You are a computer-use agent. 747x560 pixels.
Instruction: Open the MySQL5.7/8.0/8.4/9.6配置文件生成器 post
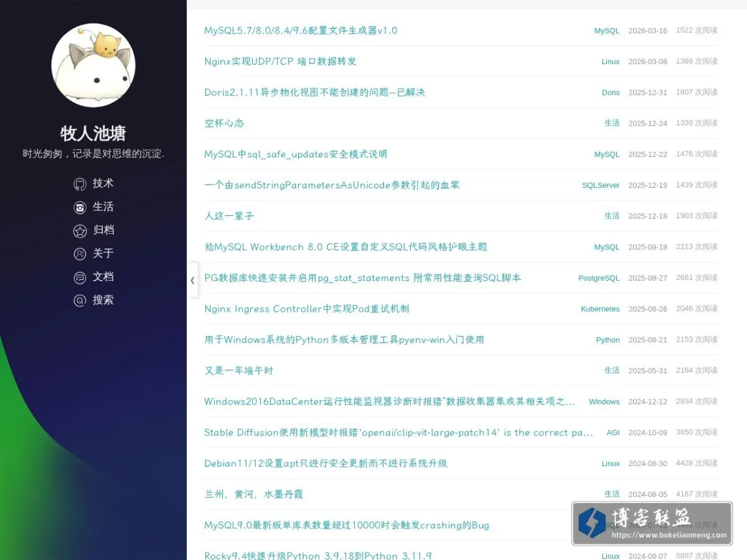click(x=301, y=30)
